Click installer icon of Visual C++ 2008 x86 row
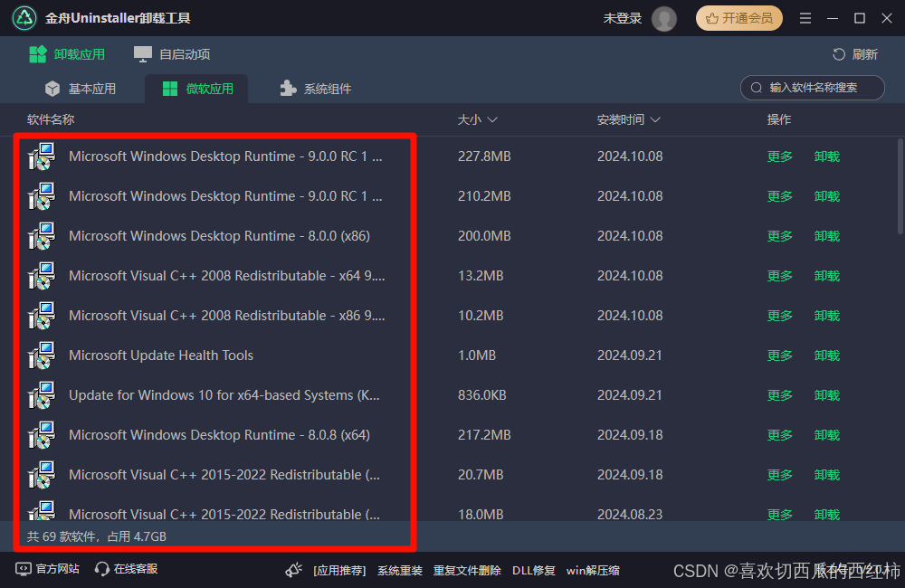The image size is (905, 588). click(x=42, y=316)
